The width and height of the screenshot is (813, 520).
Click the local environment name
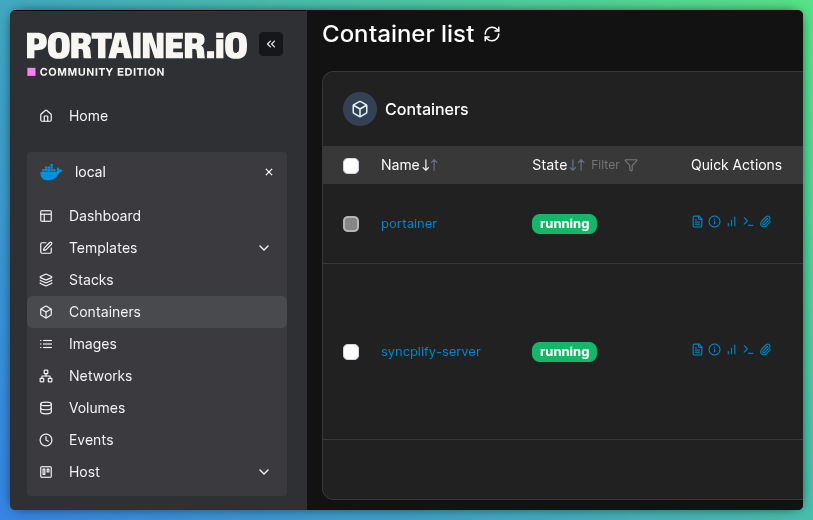point(90,172)
